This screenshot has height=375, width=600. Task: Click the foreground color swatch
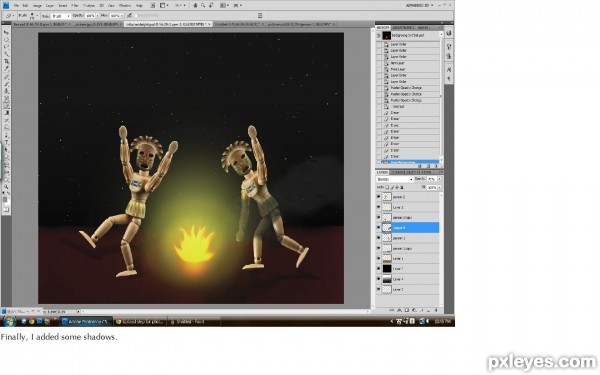pyautogui.click(x=5, y=199)
